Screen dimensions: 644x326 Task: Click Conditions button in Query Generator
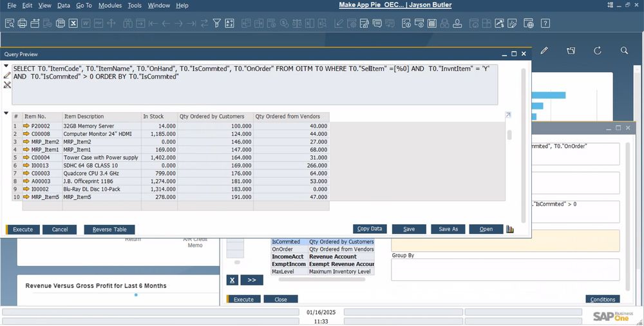[603, 300]
